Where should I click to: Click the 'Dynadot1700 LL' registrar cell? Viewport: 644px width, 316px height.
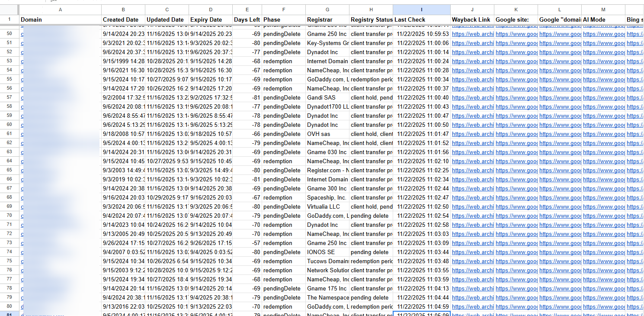tap(327, 106)
